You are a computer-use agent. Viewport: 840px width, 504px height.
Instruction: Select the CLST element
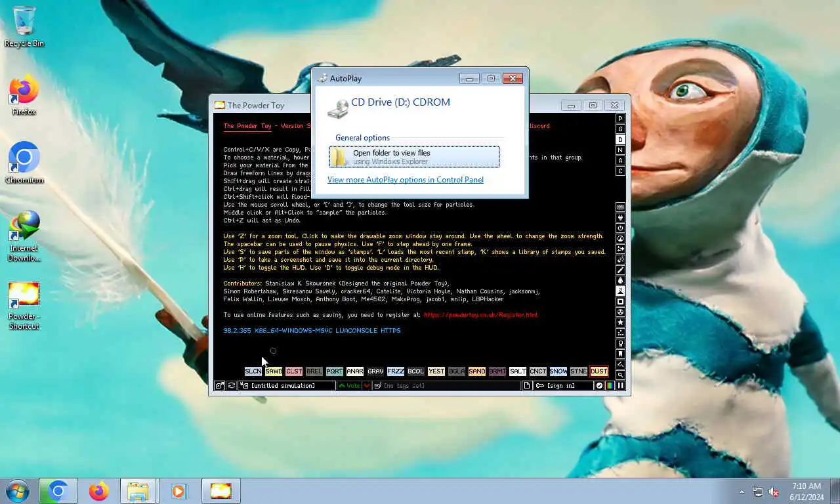tap(294, 371)
